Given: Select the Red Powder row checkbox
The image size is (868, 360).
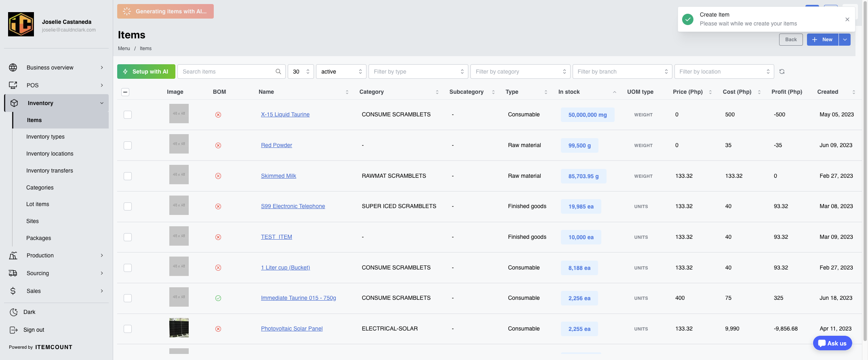Looking at the screenshot, I should coord(128,145).
